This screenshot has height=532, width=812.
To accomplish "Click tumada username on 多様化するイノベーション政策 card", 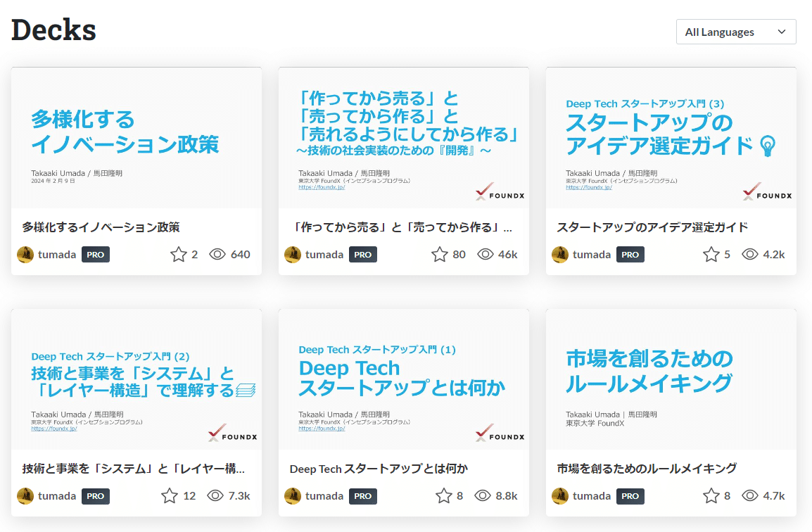I will pyautogui.click(x=57, y=254).
